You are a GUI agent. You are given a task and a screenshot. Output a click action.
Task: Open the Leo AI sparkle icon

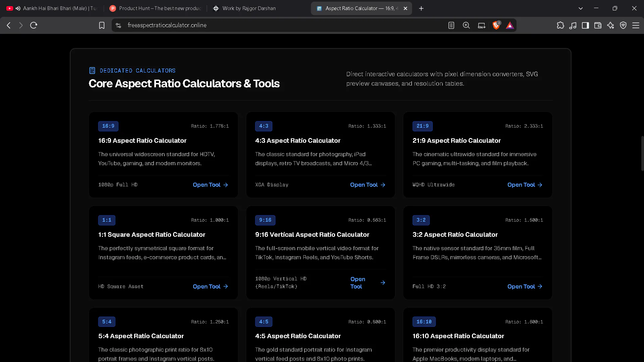click(610, 25)
